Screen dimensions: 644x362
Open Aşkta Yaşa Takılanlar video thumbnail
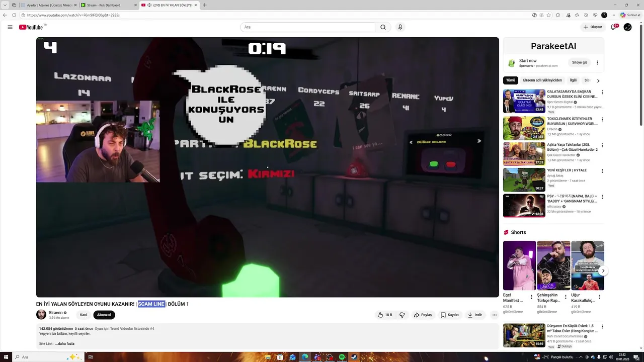tap(524, 154)
